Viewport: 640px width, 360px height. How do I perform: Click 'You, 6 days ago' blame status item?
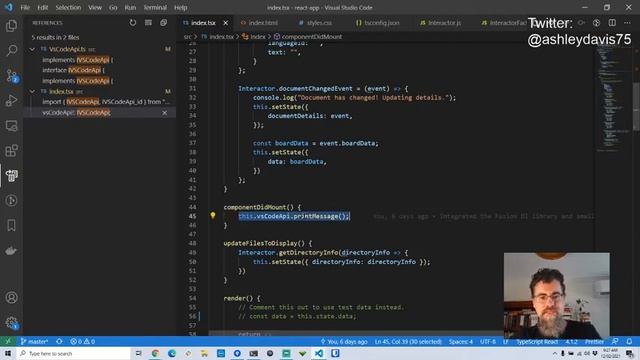[344, 341]
